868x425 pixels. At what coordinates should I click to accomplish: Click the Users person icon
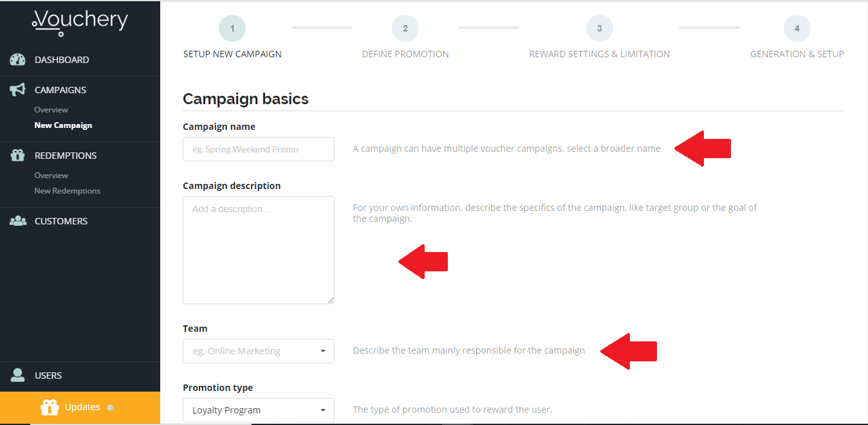(x=17, y=375)
